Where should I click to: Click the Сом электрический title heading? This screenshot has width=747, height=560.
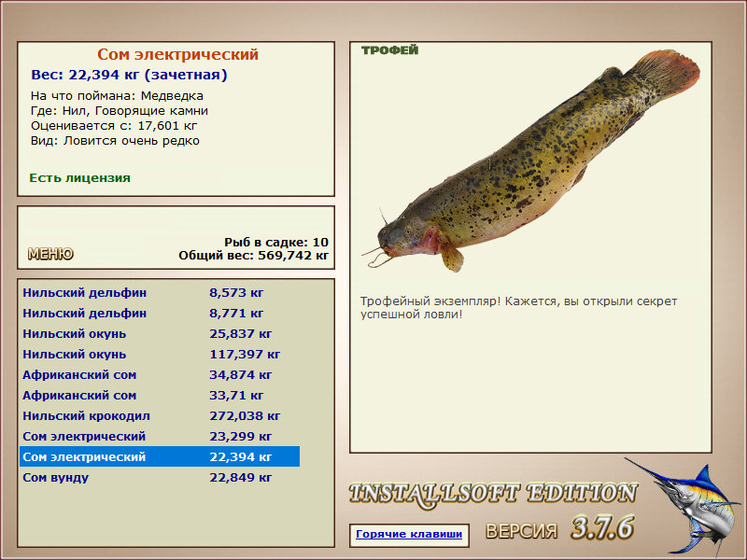click(x=177, y=54)
